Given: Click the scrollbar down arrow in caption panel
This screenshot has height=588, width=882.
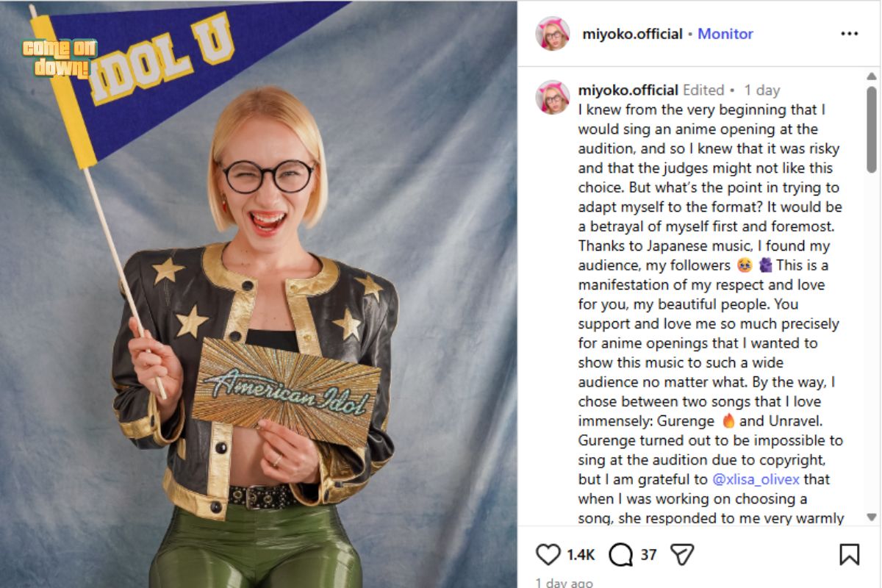Looking at the screenshot, I should click(872, 517).
